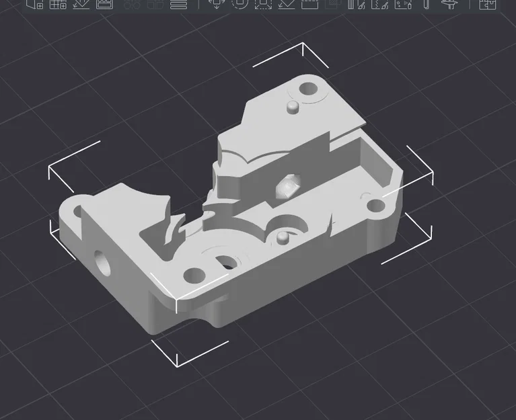Switch to Assembly view puzzle icon
The width and height of the screenshot is (516, 420).
(x=488, y=4)
